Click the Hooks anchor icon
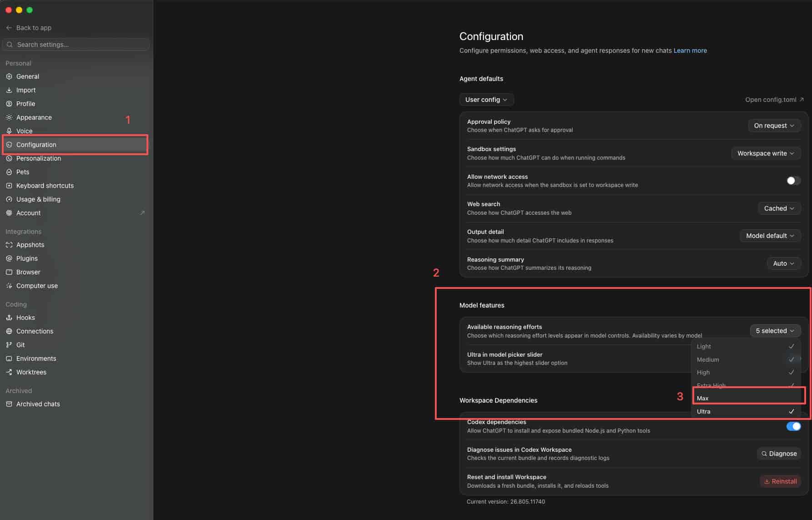The image size is (812, 520). click(9, 318)
